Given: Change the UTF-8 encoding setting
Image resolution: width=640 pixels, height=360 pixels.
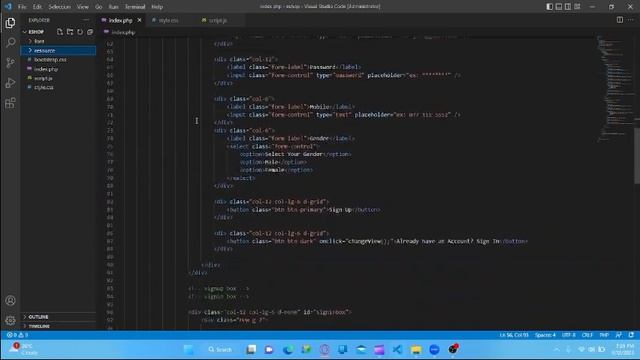Looking at the screenshot, I should 569,335.
